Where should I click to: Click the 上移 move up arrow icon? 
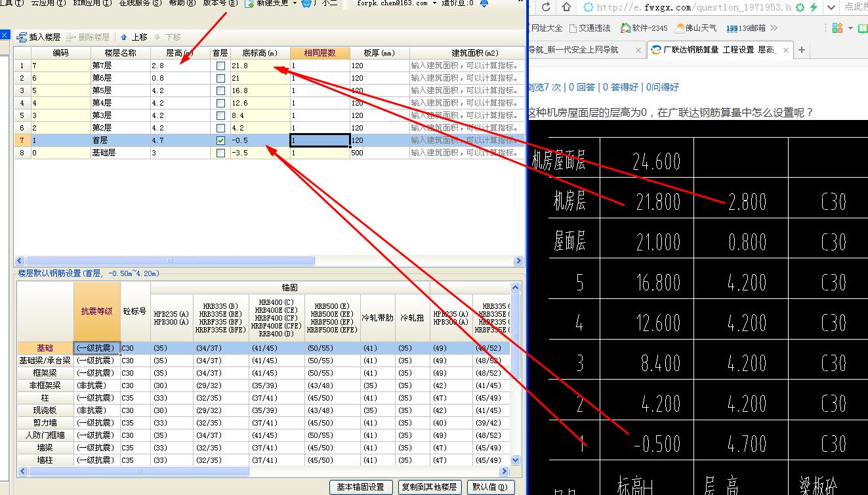[123, 37]
